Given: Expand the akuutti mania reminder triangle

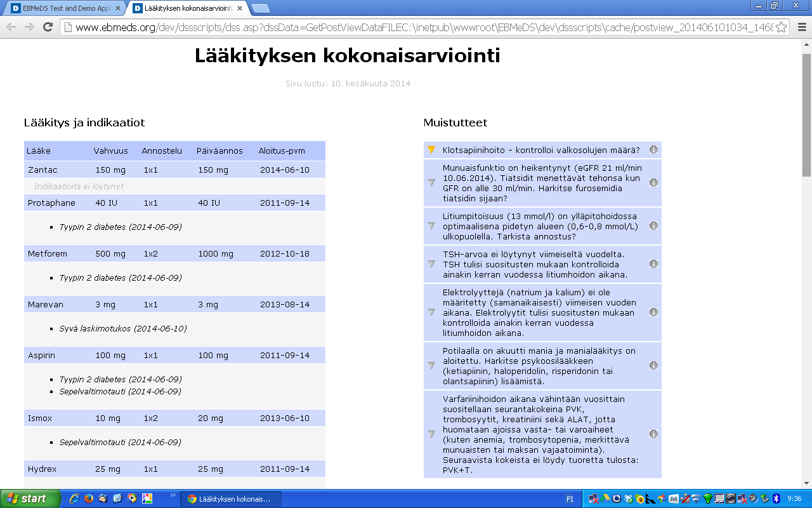Looking at the screenshot, I should coord(431,365).
